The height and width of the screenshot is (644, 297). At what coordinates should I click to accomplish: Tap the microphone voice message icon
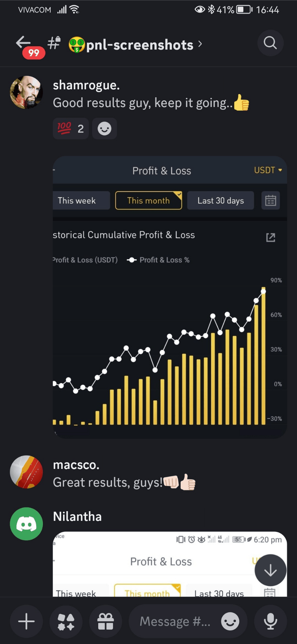pos(270,622)
